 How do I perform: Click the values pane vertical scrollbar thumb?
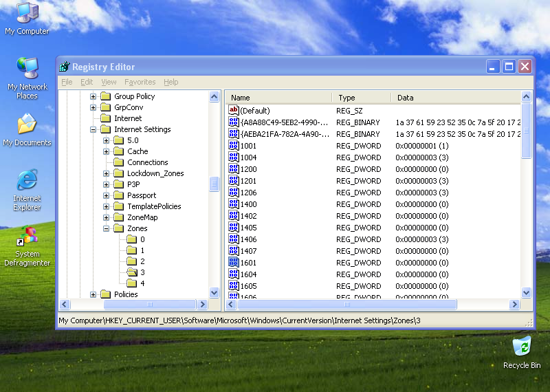526,131
